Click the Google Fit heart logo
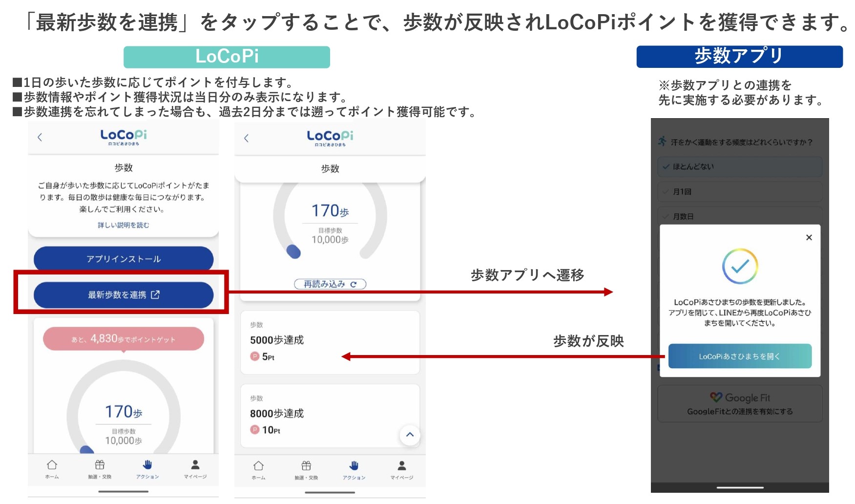 click(716, 398)
